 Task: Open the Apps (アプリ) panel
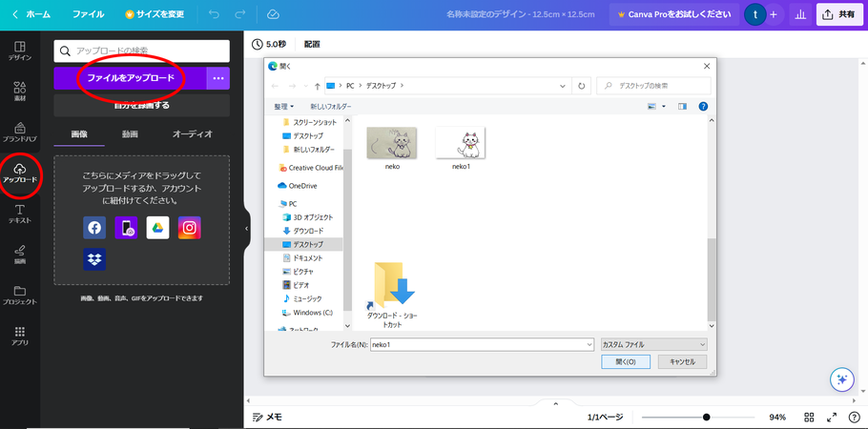point(20,336)
